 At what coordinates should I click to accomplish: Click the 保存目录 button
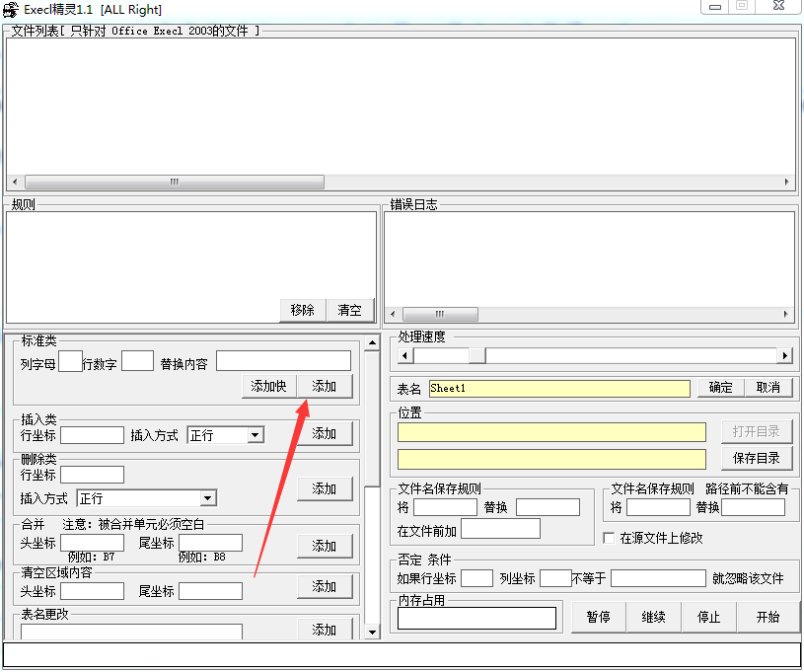[x=757, y=459]
